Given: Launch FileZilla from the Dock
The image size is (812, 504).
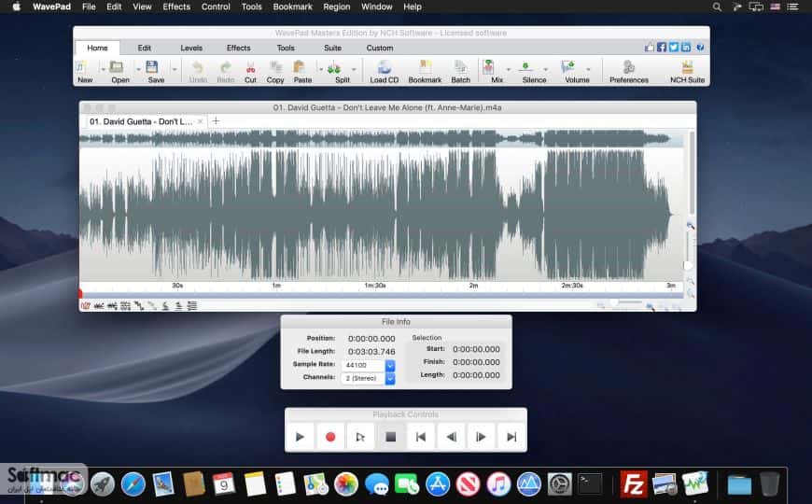Looking at the screenshot, I should [634, 484].
